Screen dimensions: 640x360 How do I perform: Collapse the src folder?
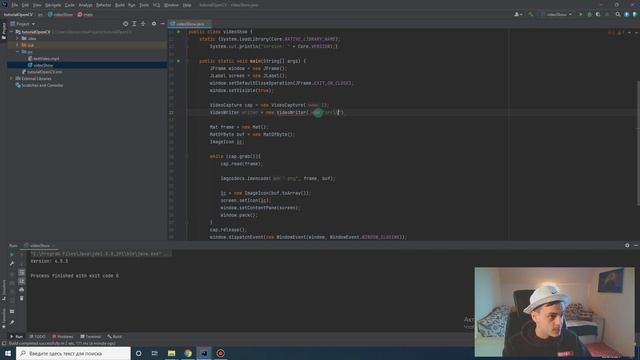click(18, 52)
